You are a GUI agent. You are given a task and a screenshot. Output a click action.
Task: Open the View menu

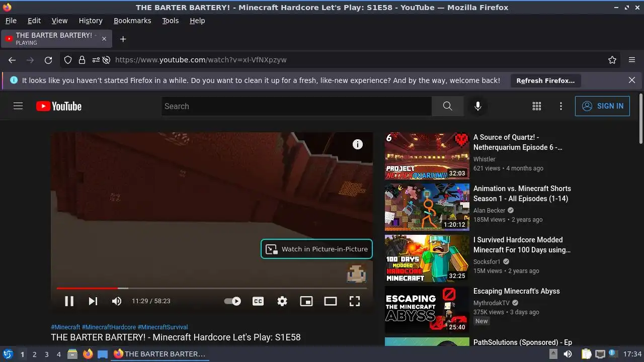click(x=59, y=21)
